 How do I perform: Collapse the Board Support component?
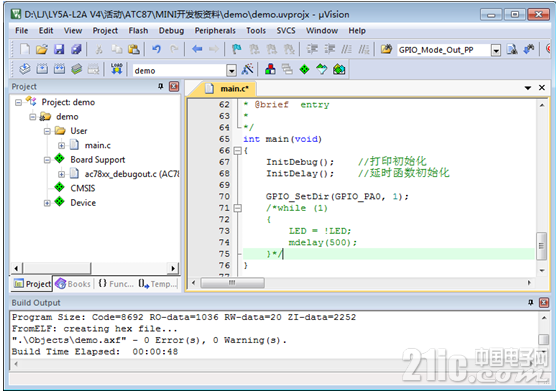click(x=47, y=160)
